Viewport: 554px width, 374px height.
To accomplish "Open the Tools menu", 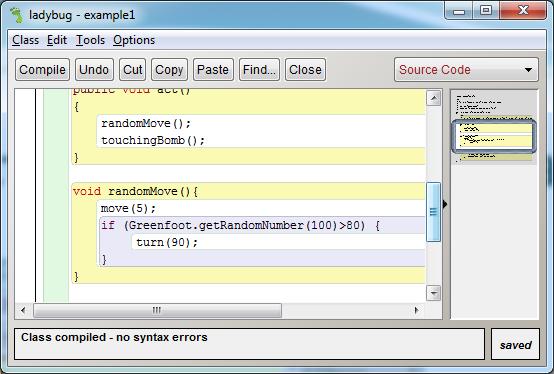I will click(90, 40).
